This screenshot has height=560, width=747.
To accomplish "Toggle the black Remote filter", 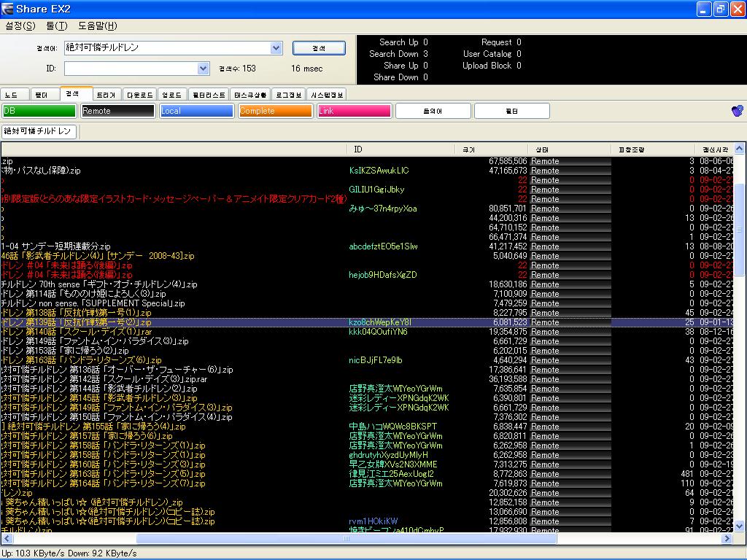I will click(x=117, y=111).
